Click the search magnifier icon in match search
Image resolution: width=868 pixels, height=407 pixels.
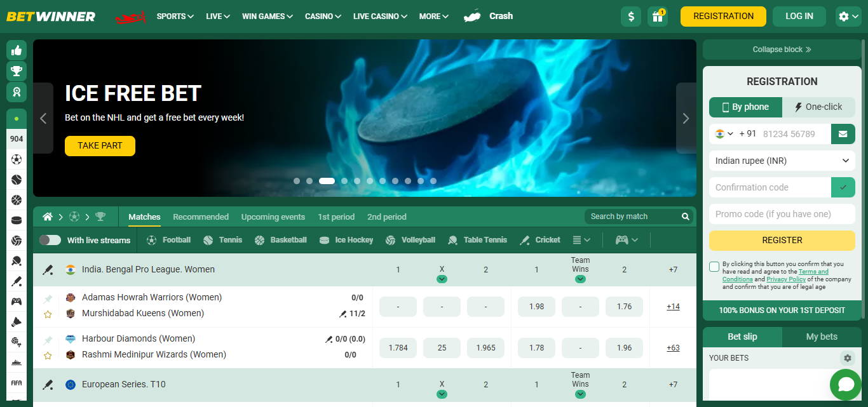coord(686,217)
